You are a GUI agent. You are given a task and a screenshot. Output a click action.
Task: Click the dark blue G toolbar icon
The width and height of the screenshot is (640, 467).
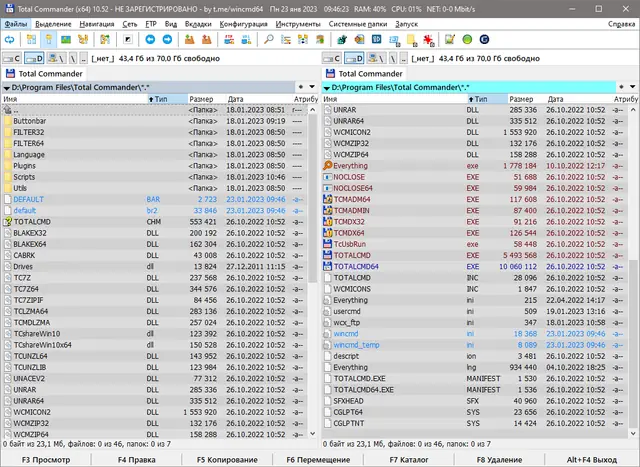[484, 40]
